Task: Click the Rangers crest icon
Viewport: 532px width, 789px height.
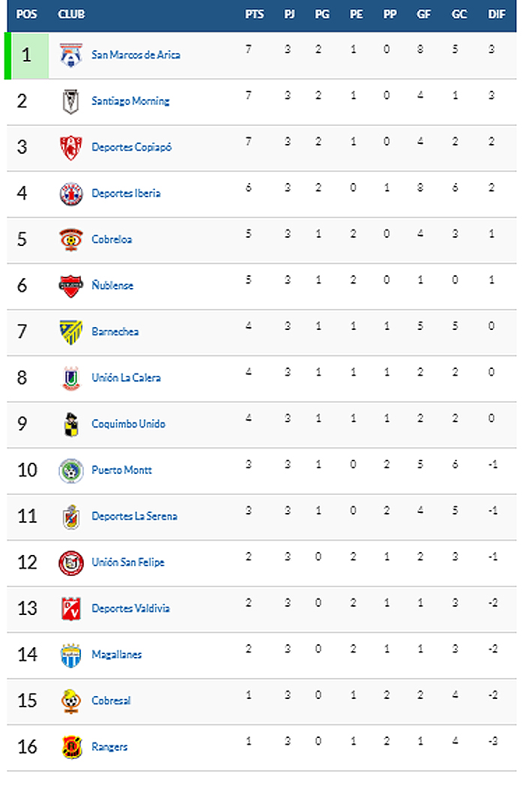Action: (70, 747)
